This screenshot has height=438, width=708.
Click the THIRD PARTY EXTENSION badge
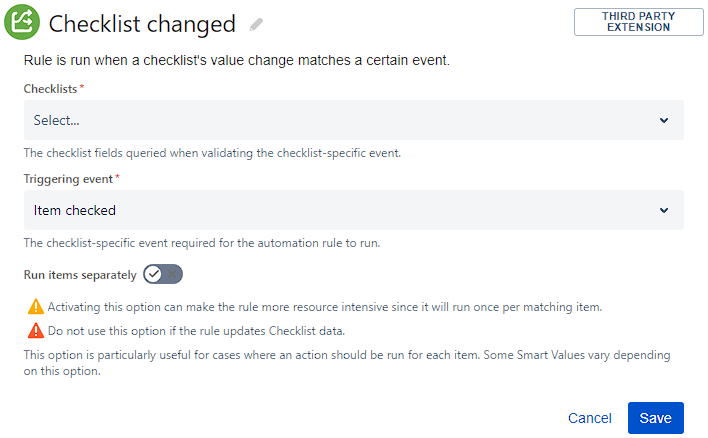[x=638, y=22]
